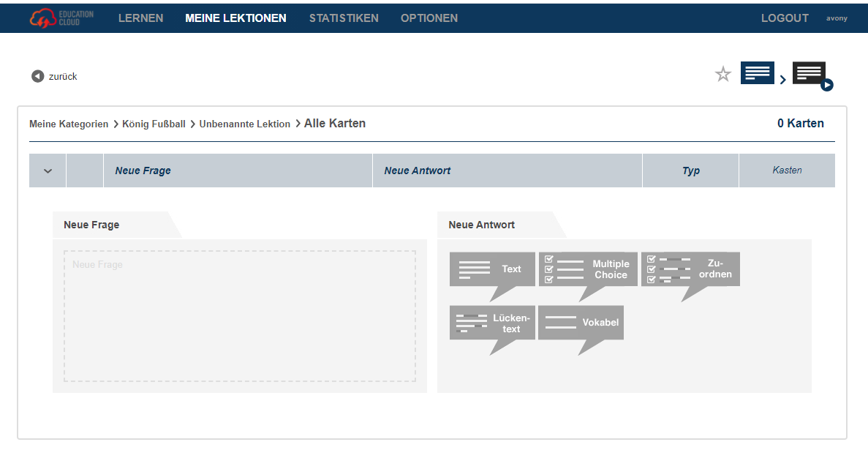Viewport: 868px width, 472px height.
Task: Select the Text answer type
Action: click(492, 269)
